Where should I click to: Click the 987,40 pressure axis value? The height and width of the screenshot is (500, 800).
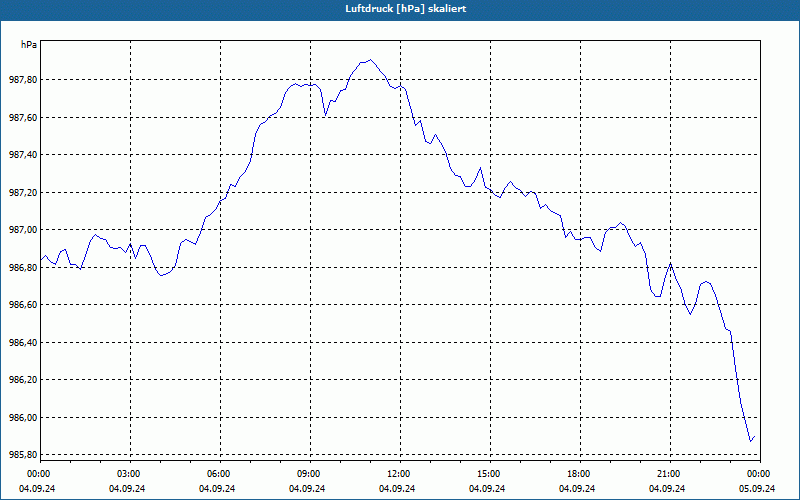point(23,155)
